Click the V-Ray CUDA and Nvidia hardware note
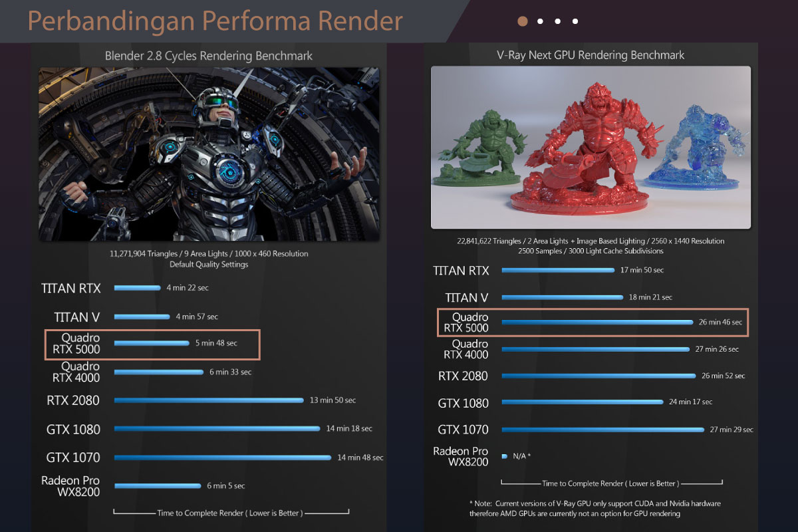The height and width of the screenshot is (532, 798). coord(595,508)
